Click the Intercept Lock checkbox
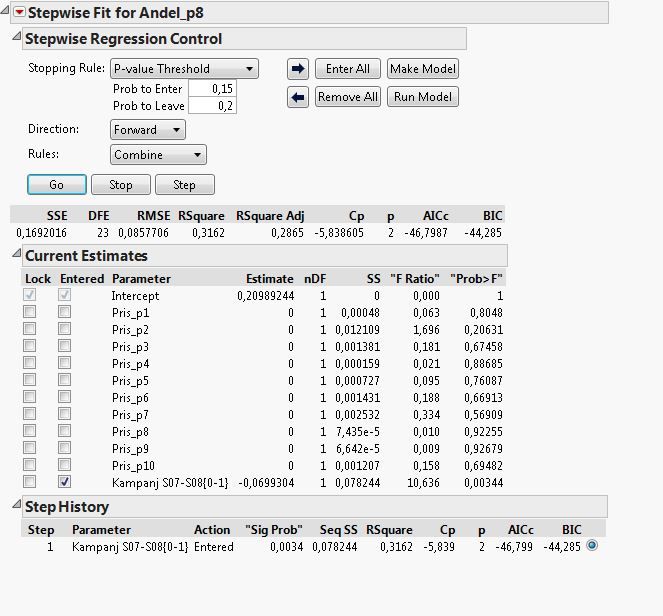 coord(30,295)
